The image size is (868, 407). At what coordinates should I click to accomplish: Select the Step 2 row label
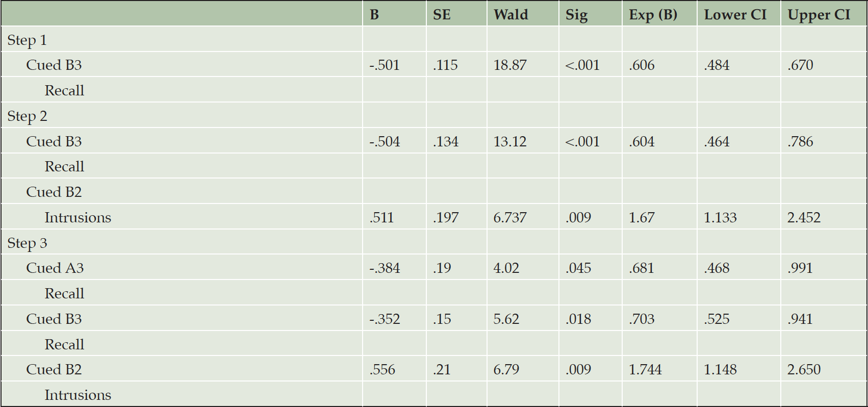click(x=27, y=117)
